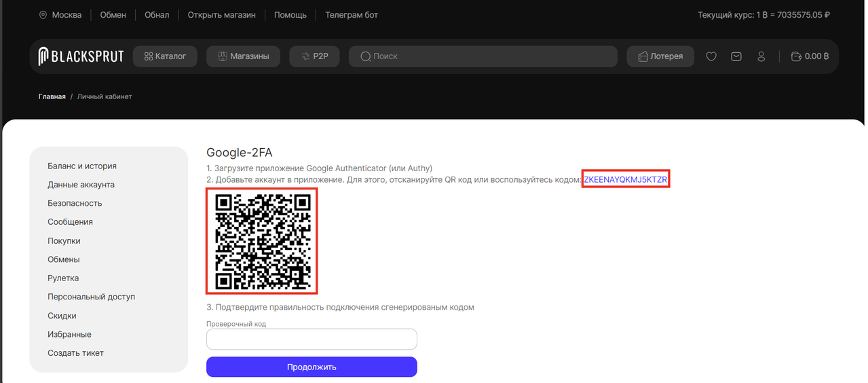The image size is (868, 383).
Task: Open the user profile icon
Action: 761,56
